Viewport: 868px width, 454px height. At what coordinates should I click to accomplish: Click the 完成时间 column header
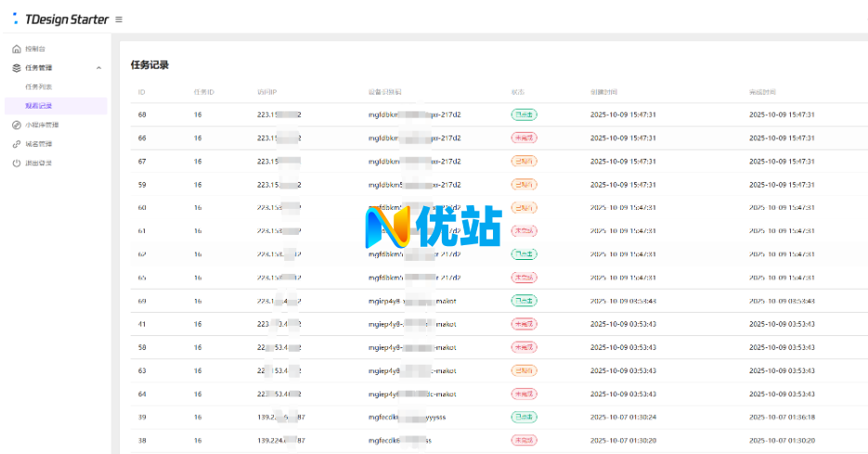point(762,92)
